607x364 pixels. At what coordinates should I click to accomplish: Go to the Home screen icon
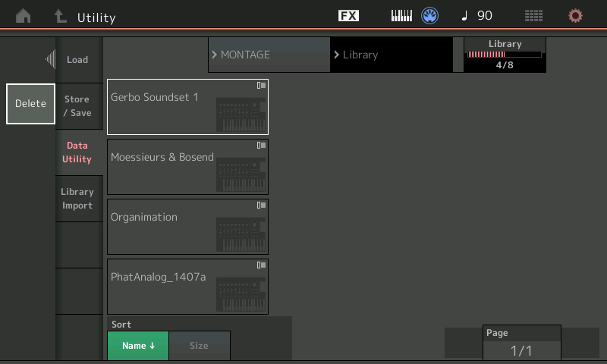tap(24, 16)
